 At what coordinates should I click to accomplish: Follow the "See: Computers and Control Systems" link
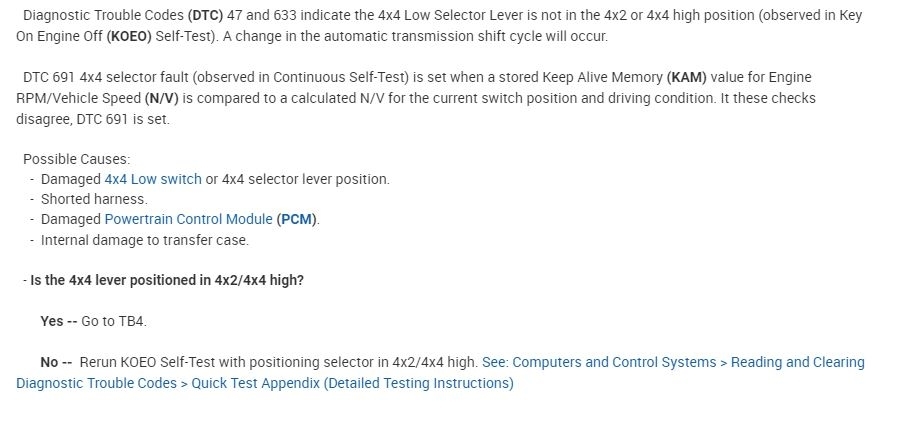(599, 362)
